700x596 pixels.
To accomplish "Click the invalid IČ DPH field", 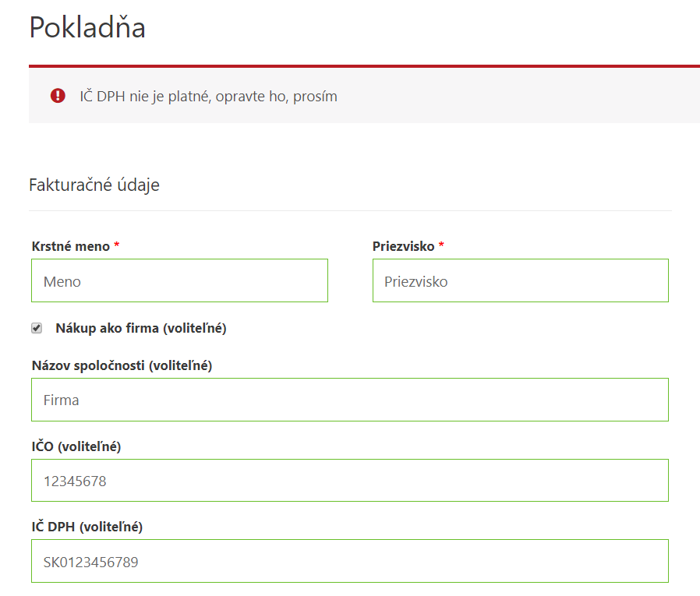I will tap(349, 561).
